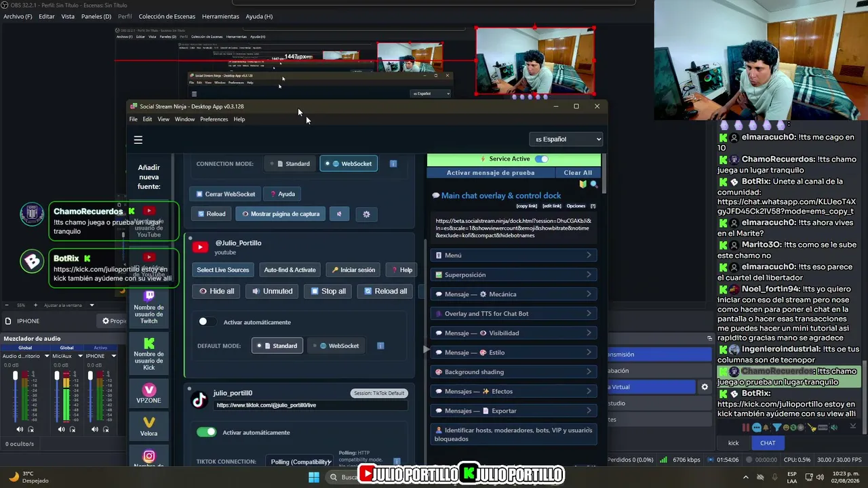Mute the IPHONE audio channel in OBS mixer
This screenshot has width=868, height=488.
click(94, 429)
